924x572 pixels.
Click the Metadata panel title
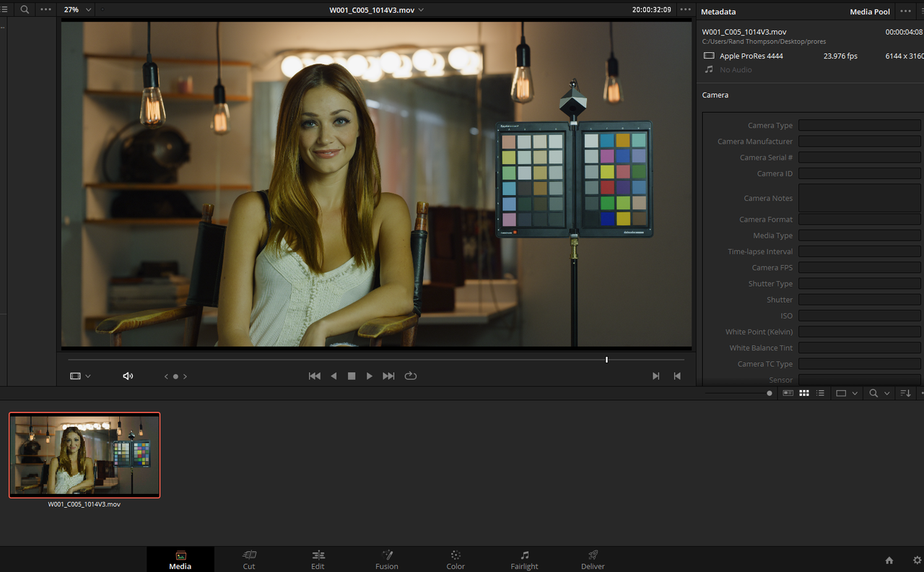(x=718, y=12)
